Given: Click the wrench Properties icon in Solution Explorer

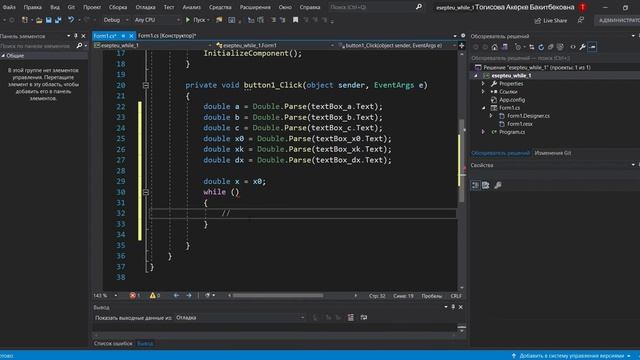Looking at the screenshot, I should pyautogui.click(x=582, y=47).
